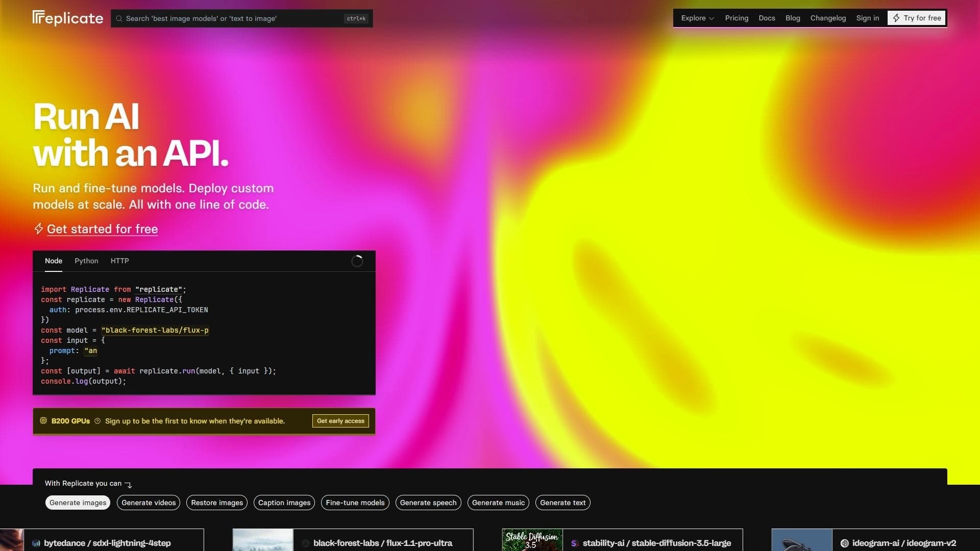Screen dimensions: 980x551
Task: Click the "Sign up to be the first to know" text
Action: [x=195, y=421]
